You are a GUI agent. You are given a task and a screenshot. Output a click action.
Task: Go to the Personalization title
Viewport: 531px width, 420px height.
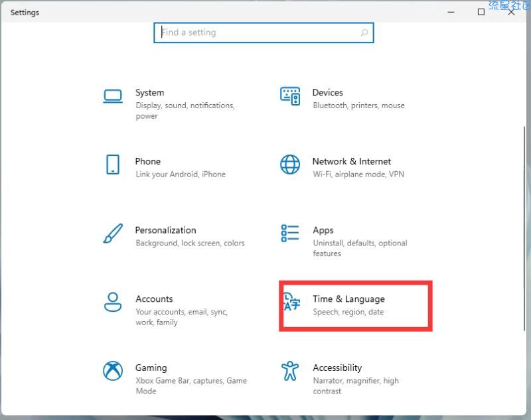165,230
